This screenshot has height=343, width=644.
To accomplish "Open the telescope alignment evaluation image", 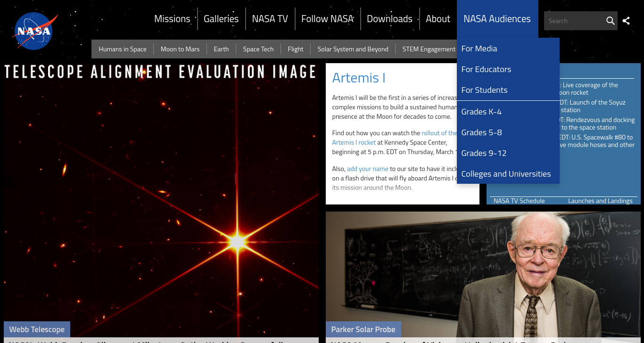I will coord(161,200).
